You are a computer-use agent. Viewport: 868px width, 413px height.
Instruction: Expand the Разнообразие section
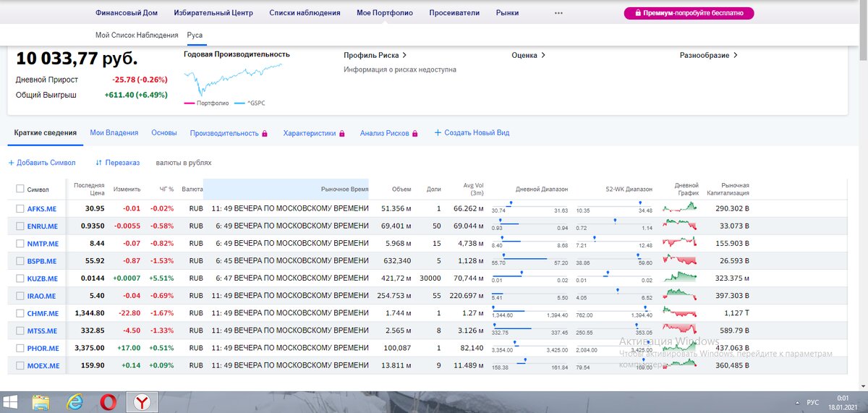pyautogui.click(x=709, y=55)
